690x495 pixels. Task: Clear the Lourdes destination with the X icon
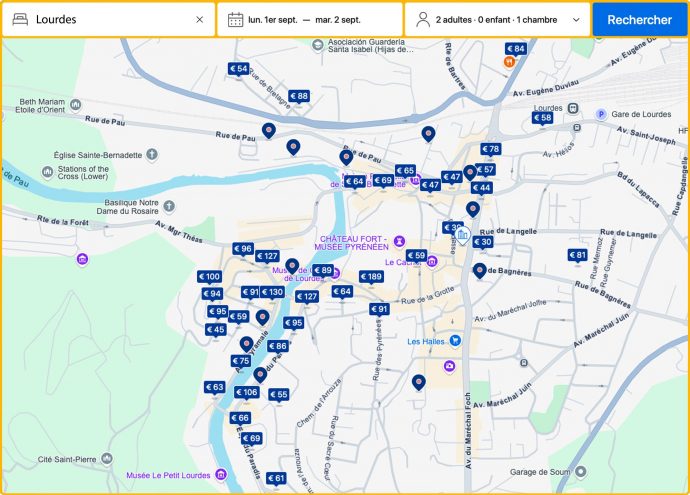(x=199, y=19)
